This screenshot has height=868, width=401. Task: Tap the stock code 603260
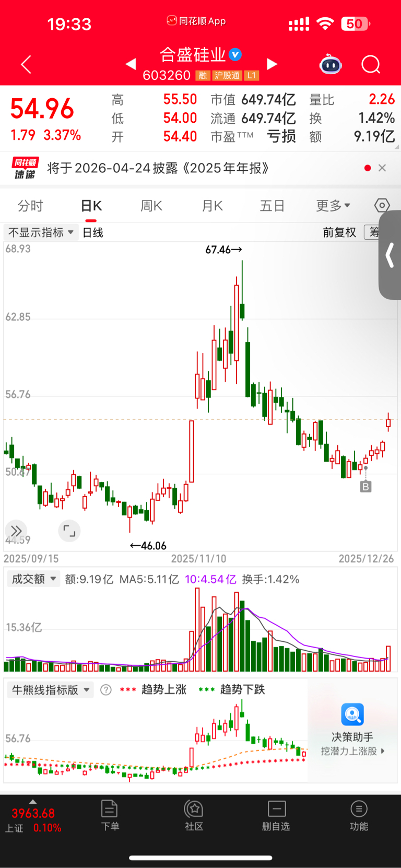pyautogui.click(x=167, y=76)
